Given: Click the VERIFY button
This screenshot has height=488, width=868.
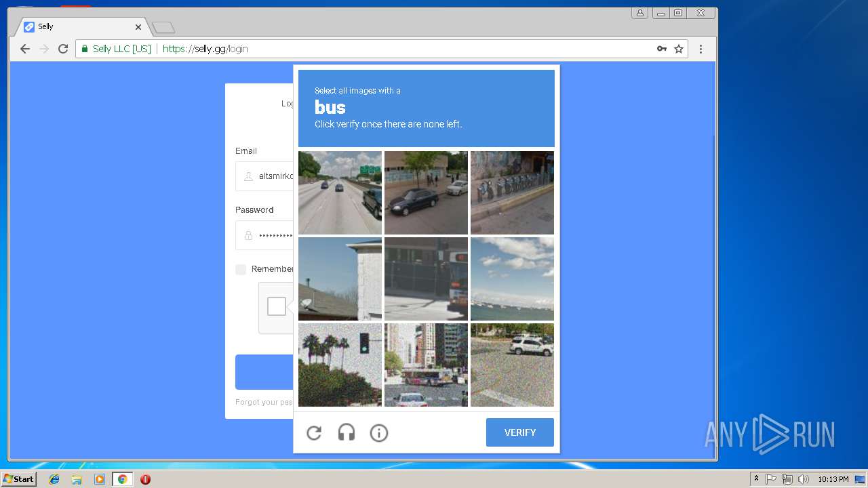Looking at the screenshot, I should point(520,432).
